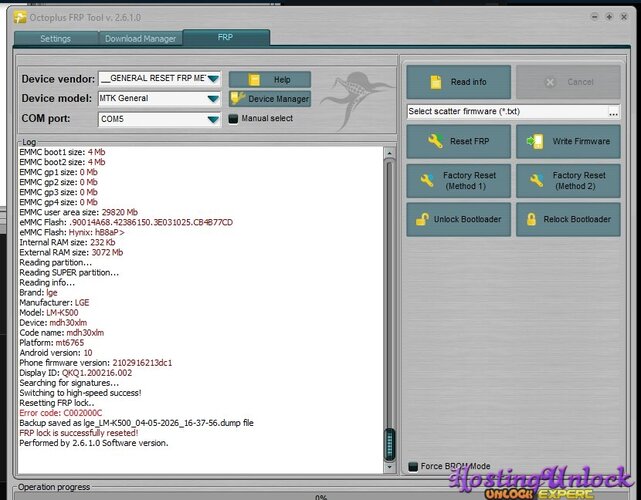The height and width of the screenshot is (500, 641).
Task: Click log line 'Model: LM-K500'
Action: [x=49, y=313]
